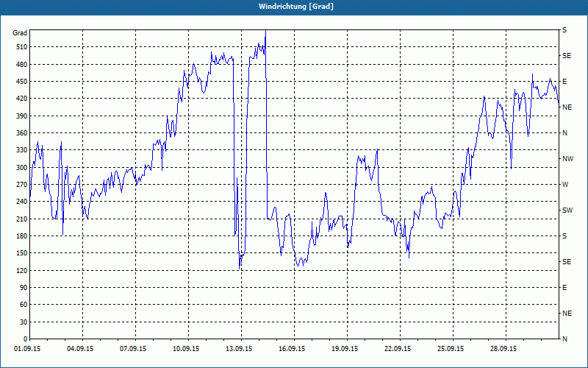Select the date label 16.09.15

(292, 349)
